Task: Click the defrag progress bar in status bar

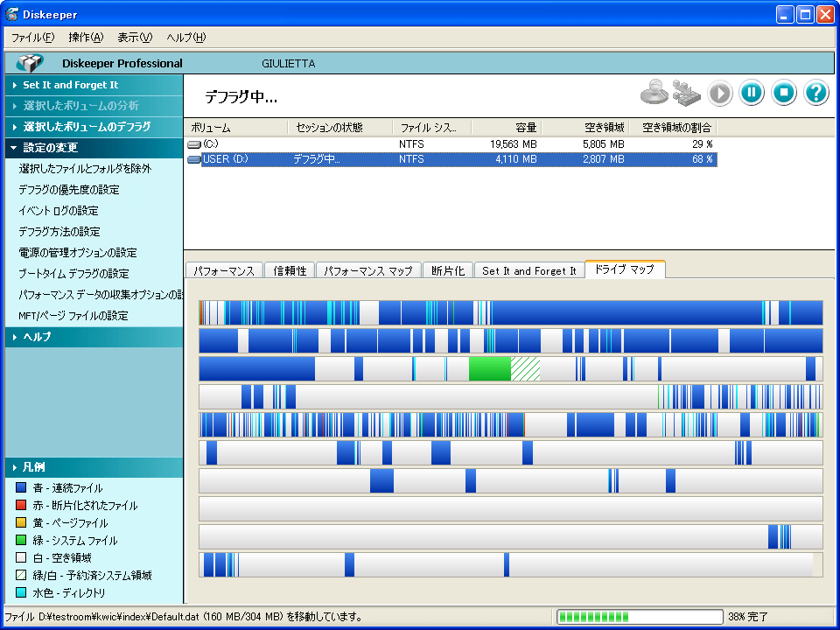Action: 640,617
